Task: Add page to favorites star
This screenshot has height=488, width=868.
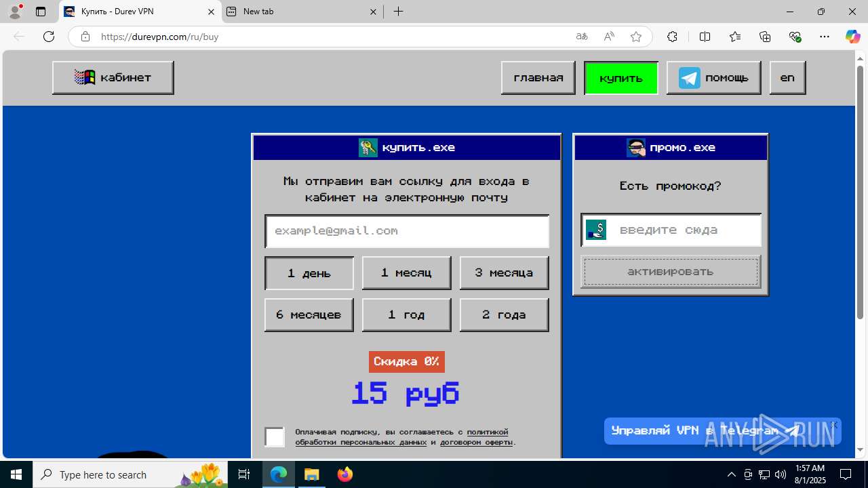Action: click(636, 37)
